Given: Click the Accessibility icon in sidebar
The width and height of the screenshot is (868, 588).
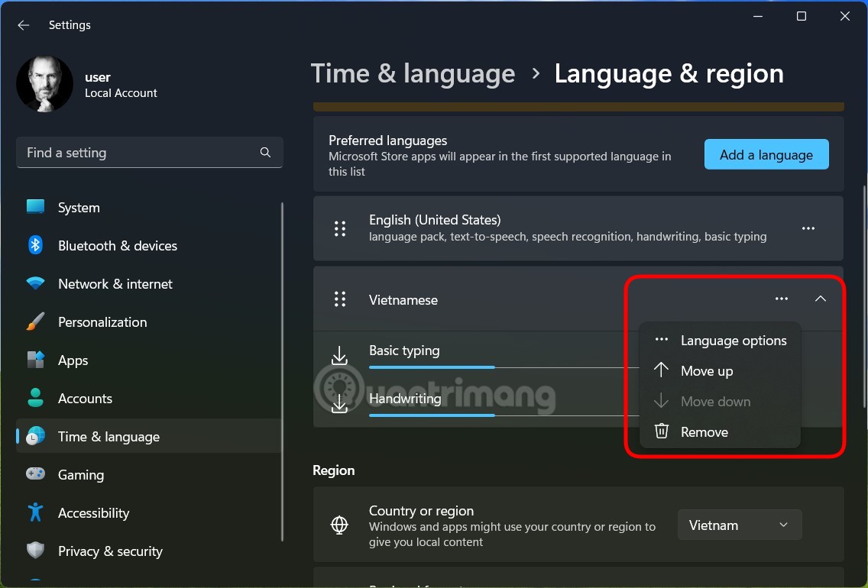Looking at the screenshot, I should [35, 512].
